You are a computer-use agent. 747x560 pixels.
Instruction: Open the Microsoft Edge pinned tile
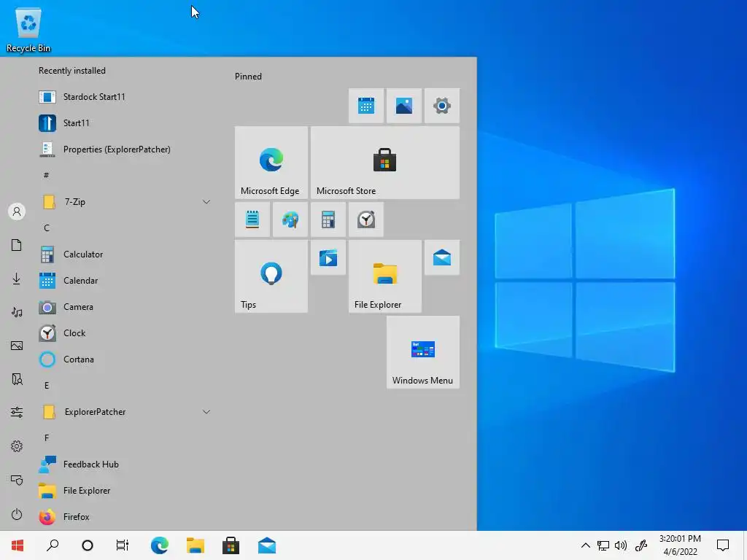coord(271,163)
